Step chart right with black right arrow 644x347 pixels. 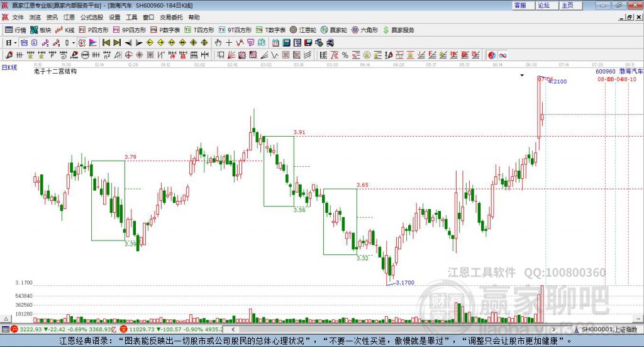139,43
